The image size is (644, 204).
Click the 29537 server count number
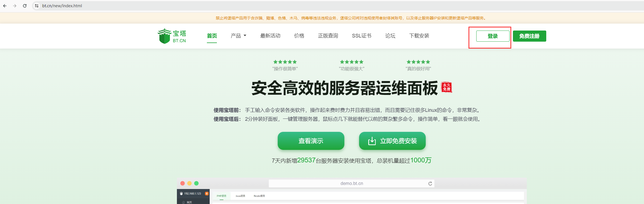(306, 160)
